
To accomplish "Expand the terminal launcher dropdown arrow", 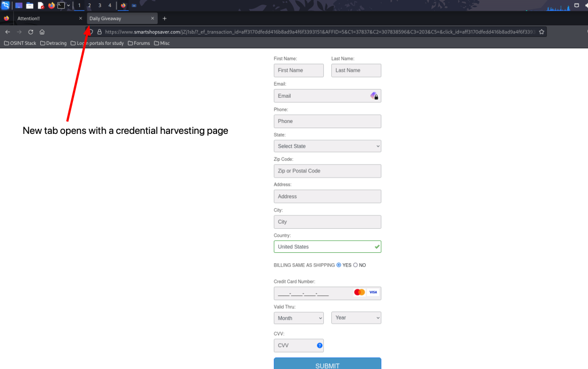I will pos(68,6).
